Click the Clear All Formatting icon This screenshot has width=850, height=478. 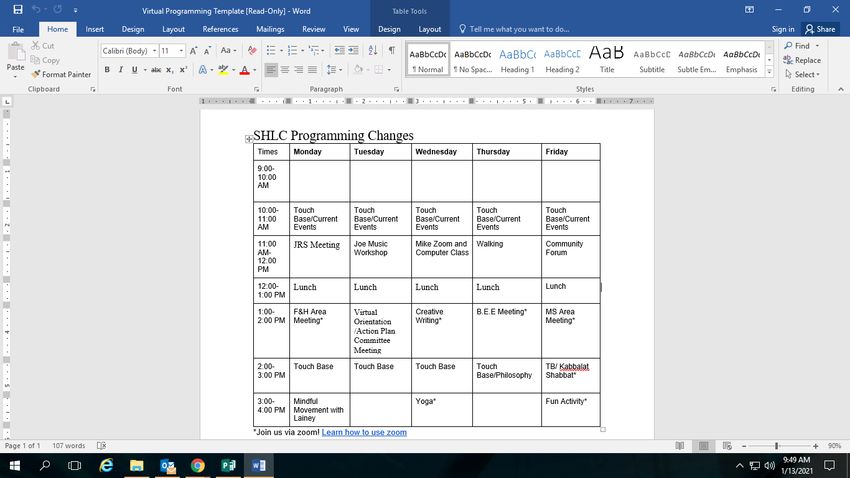(252, 50)
